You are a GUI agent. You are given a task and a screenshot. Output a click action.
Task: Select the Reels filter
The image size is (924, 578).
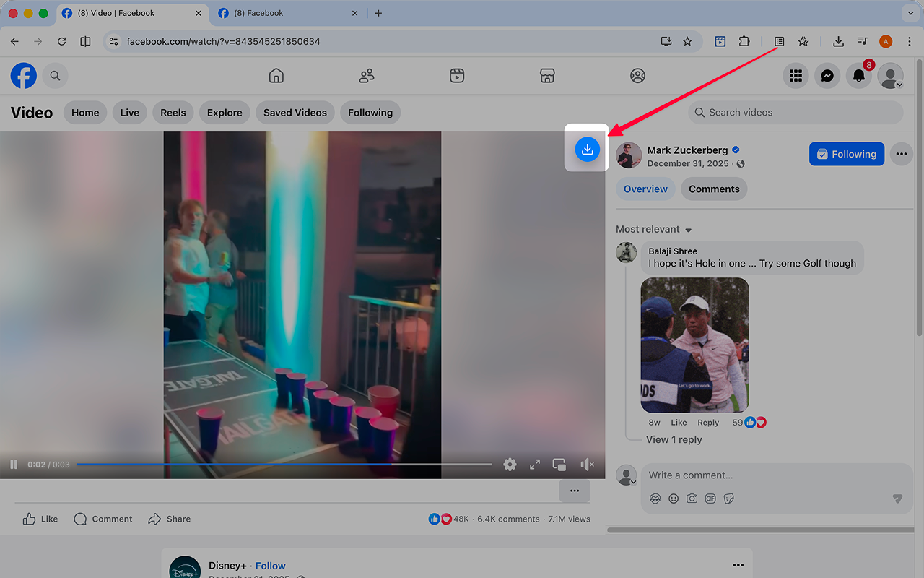coord(173,113)
